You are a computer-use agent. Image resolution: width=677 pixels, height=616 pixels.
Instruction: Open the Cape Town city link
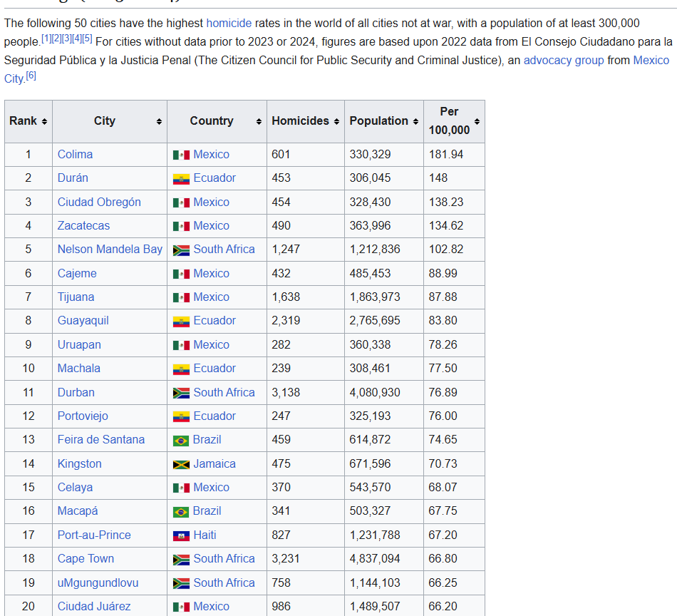(x=86, y=558)
